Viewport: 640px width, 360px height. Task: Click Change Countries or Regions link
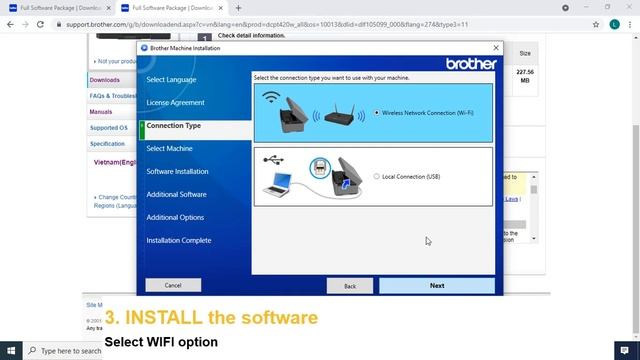115,201
